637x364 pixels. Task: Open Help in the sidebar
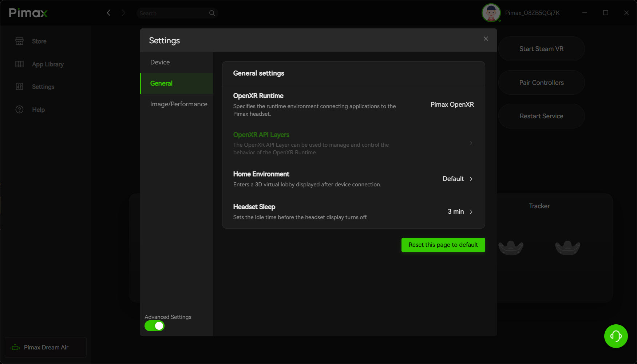pyautogui.click(x=38, y=110)
